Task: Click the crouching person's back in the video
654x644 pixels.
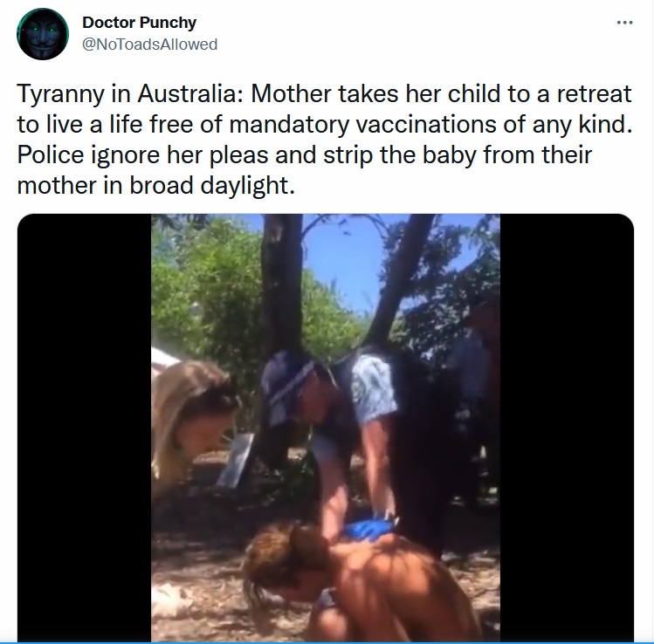Action: pyautogui.click(x=401, y=584)
